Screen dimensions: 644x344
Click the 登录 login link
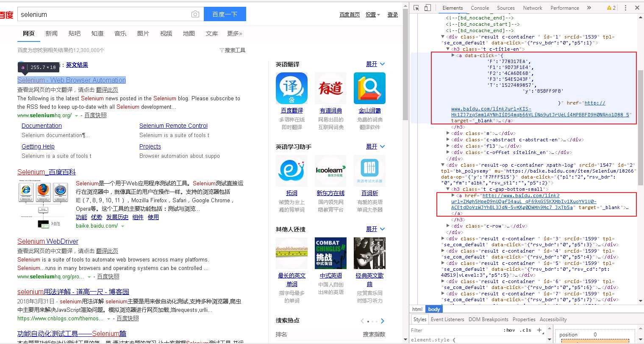click(393, 14)
